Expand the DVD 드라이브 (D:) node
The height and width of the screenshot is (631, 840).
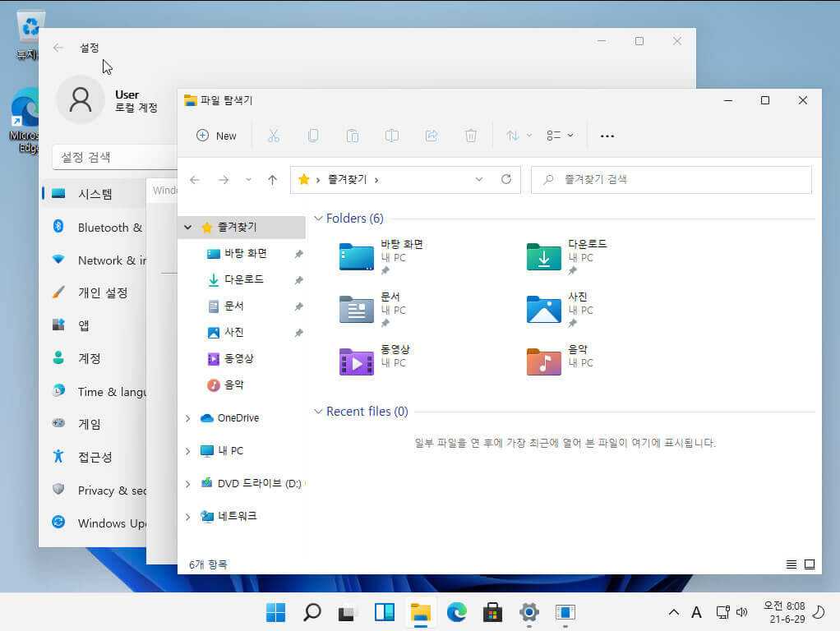tap(188, 484)
